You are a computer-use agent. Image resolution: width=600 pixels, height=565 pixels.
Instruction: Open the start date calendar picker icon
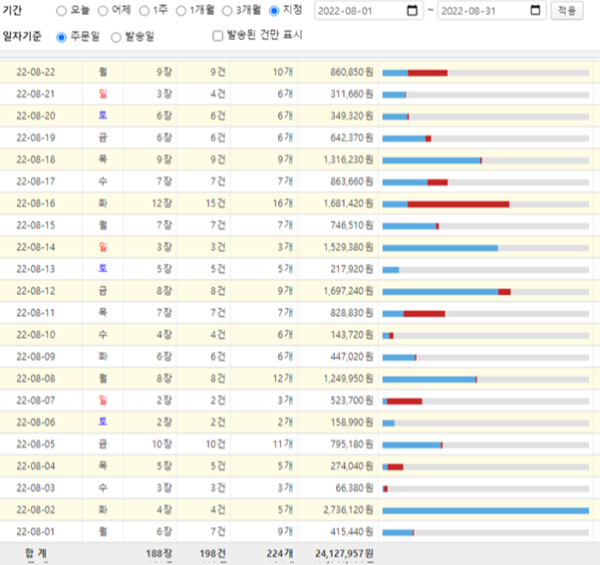(x=412, y=10)
